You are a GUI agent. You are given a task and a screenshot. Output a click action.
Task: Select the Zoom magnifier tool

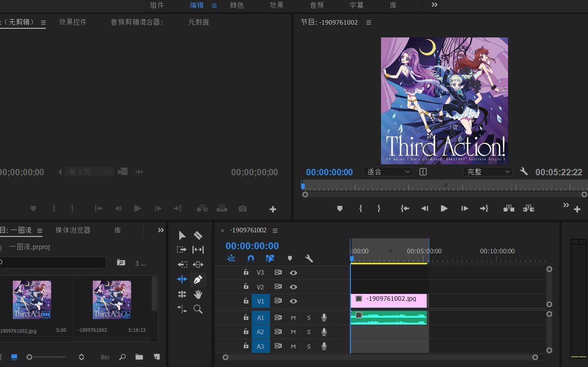198,309
